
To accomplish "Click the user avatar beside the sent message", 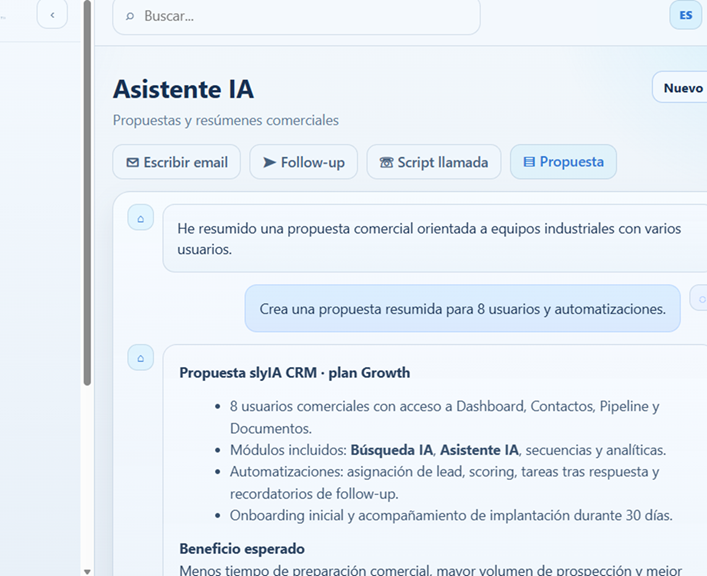I will [700, 298].
